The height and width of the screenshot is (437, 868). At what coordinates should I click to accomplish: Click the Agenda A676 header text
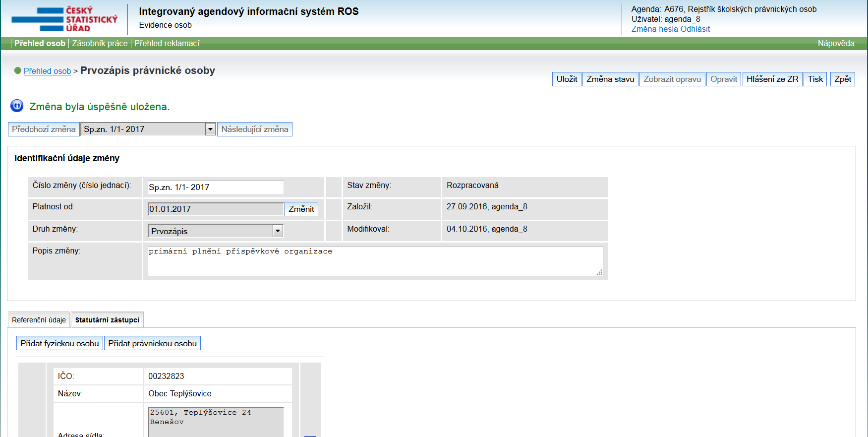click(x=724, y=9)
